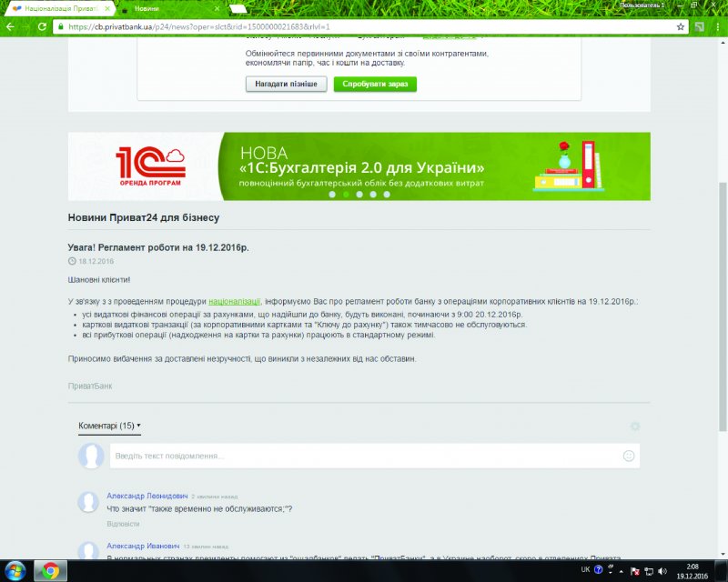
Task: Open the UK language selector in taskbar
Action: (x=585, y=571)
